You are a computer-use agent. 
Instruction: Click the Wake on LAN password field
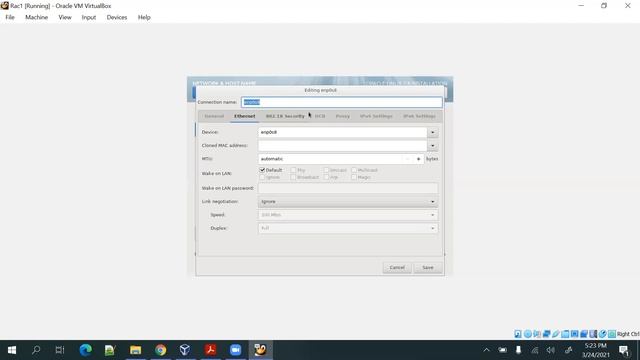(x=348, y=188)
